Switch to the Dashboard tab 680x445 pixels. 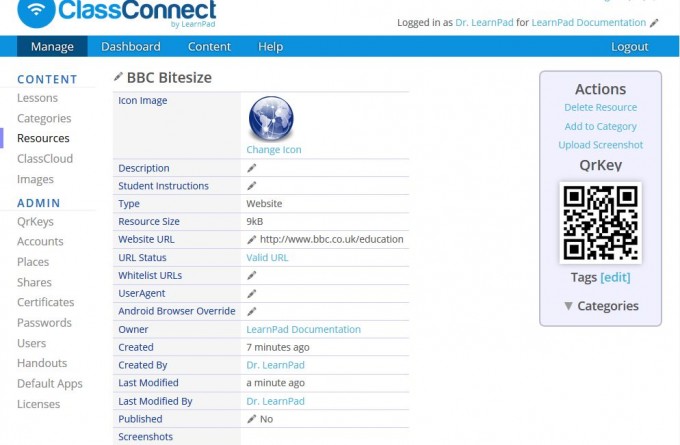(x=131, y=46)
